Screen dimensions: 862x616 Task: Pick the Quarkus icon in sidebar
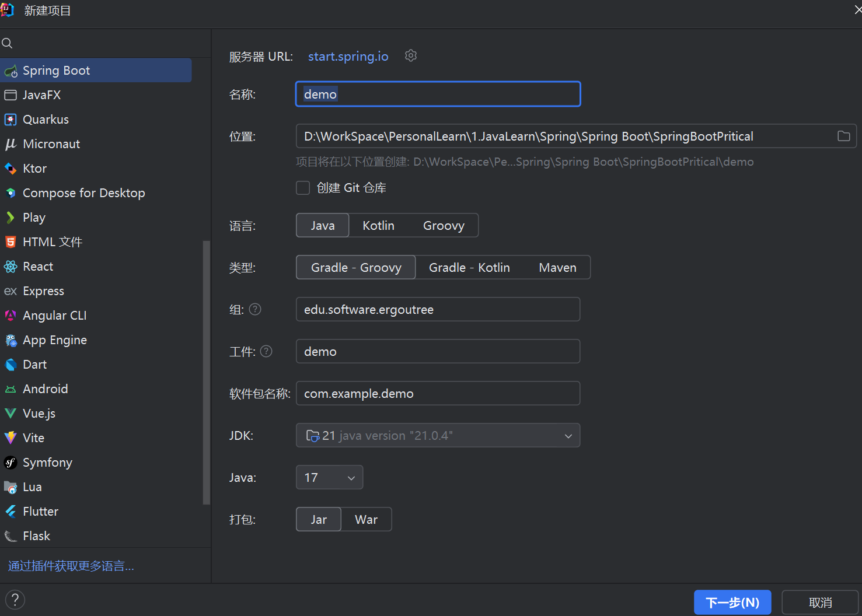[11, 120]
